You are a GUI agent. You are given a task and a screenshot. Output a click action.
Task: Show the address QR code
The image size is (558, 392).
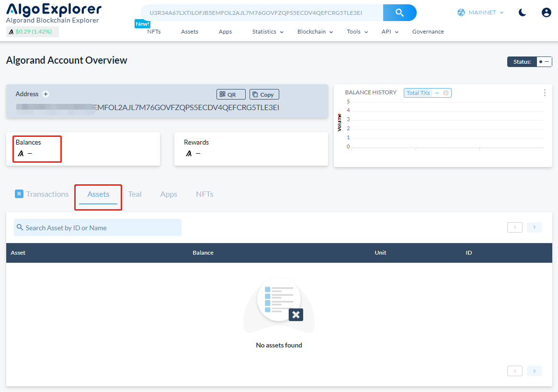pos(231,94)
